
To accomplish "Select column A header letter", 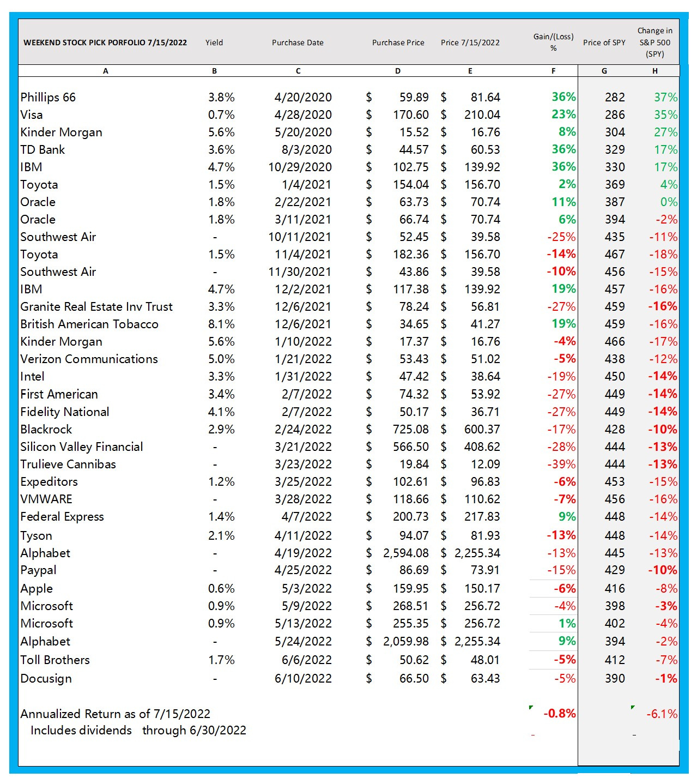I will (106, 71).
